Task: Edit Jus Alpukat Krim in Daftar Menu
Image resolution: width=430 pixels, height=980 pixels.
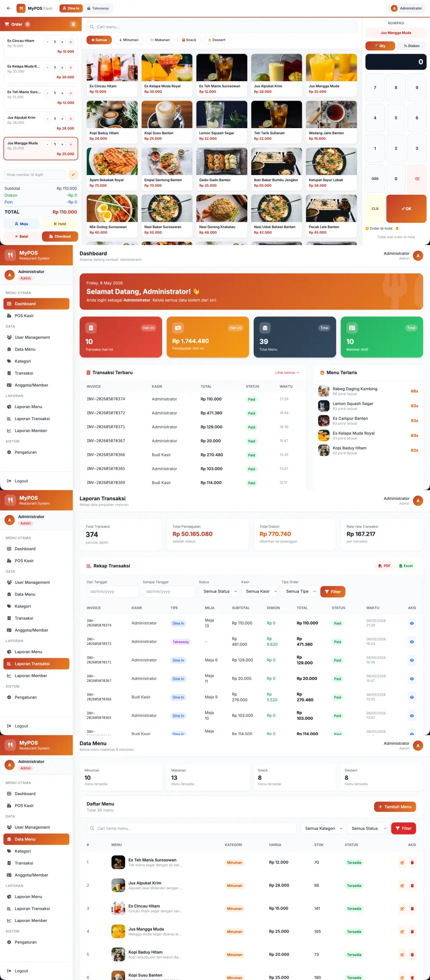Action: (402, 885)
